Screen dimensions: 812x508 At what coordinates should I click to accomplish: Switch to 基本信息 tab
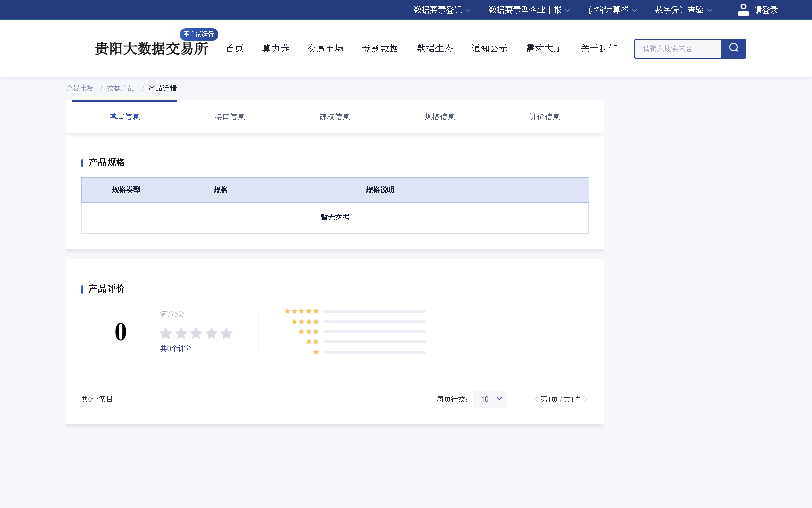(124, 117)
